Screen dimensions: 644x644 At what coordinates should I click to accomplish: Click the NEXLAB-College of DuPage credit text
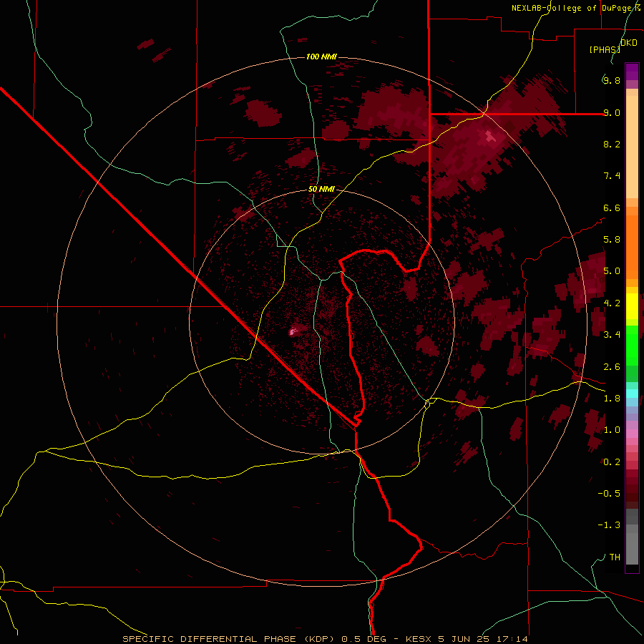pyautogui.click(x=576, y=8)
